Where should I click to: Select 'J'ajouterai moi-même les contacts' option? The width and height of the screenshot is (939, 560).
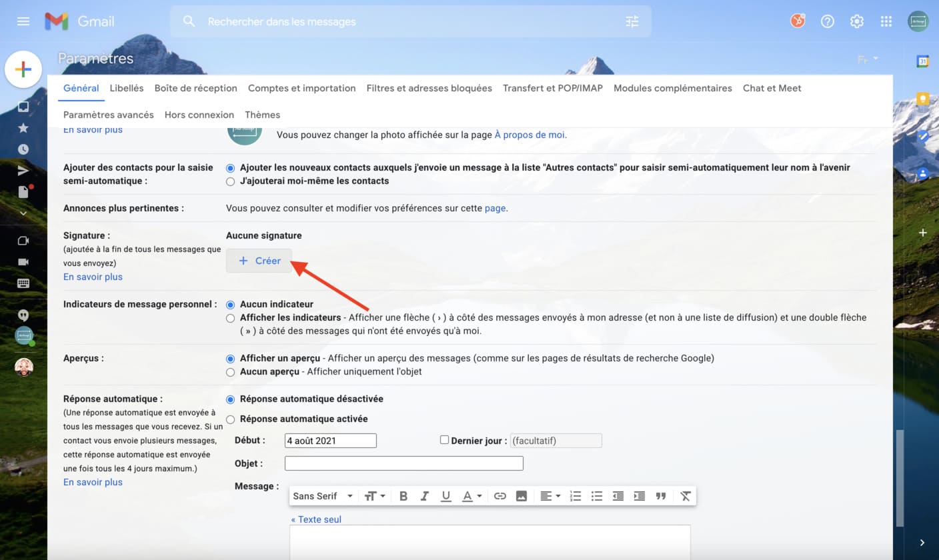point(230,181)
